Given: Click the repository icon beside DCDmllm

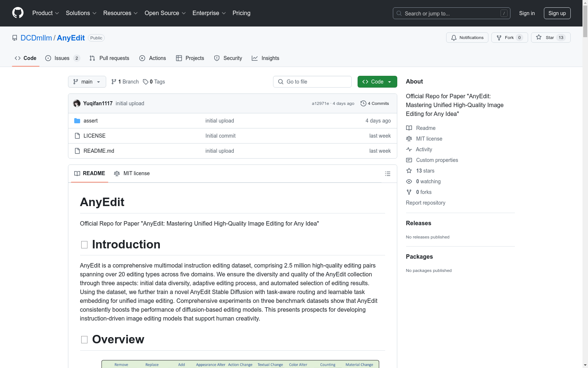Looking at the screenshot, I should [15, 38].
